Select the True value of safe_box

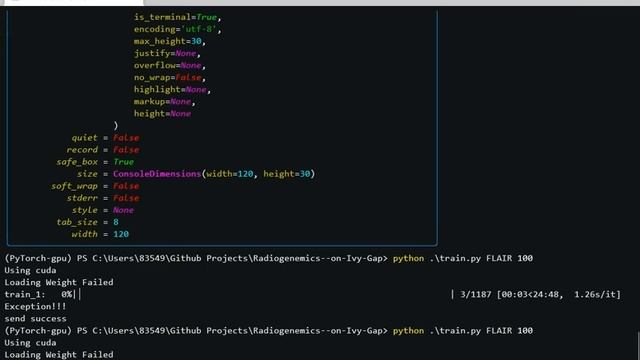(x=124, y=162)
